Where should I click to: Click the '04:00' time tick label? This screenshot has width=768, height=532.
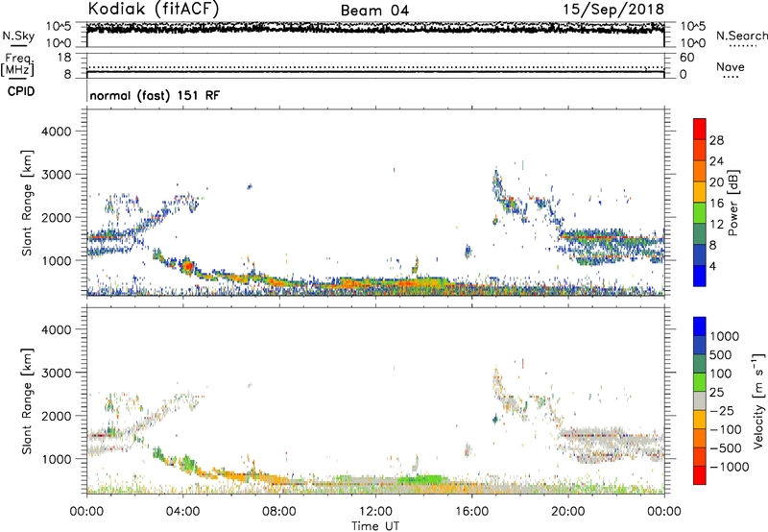click(182, 512)
